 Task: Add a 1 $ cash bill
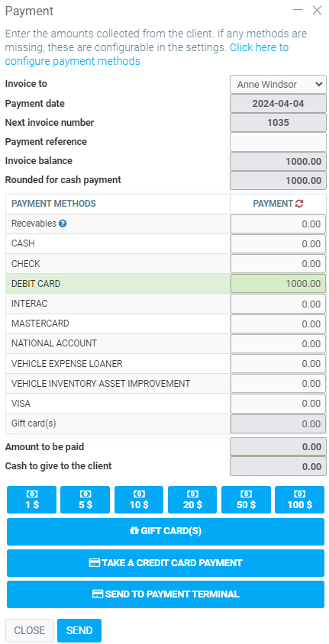[31, 500]
